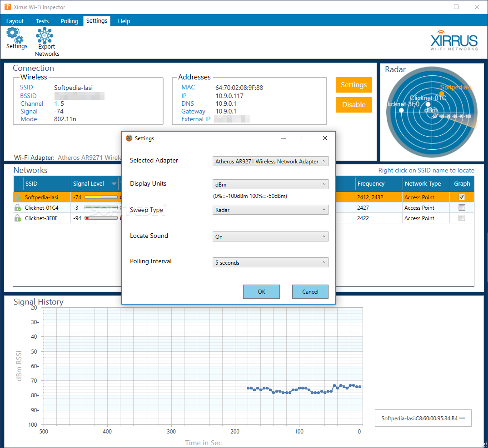488x448 pixels.
Task: Click frequency value 2422
Action: tap(363, 218)
